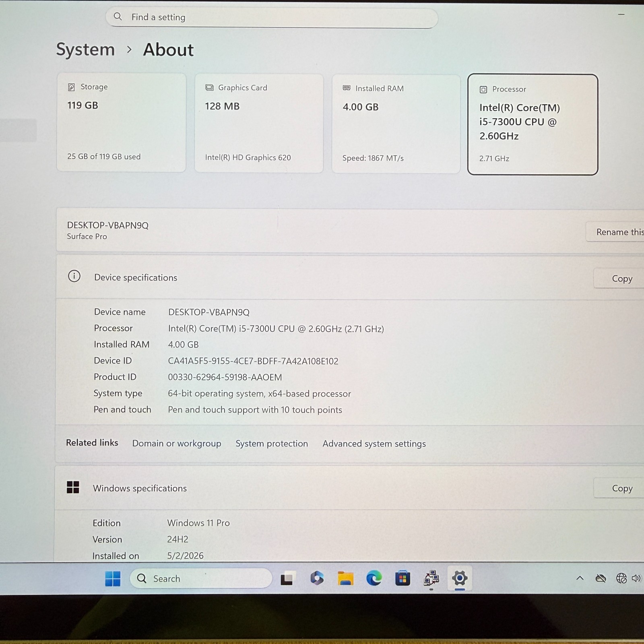Screen dimensions: 644x644
Task: Open System protection link
Action: tap(272, 444)
